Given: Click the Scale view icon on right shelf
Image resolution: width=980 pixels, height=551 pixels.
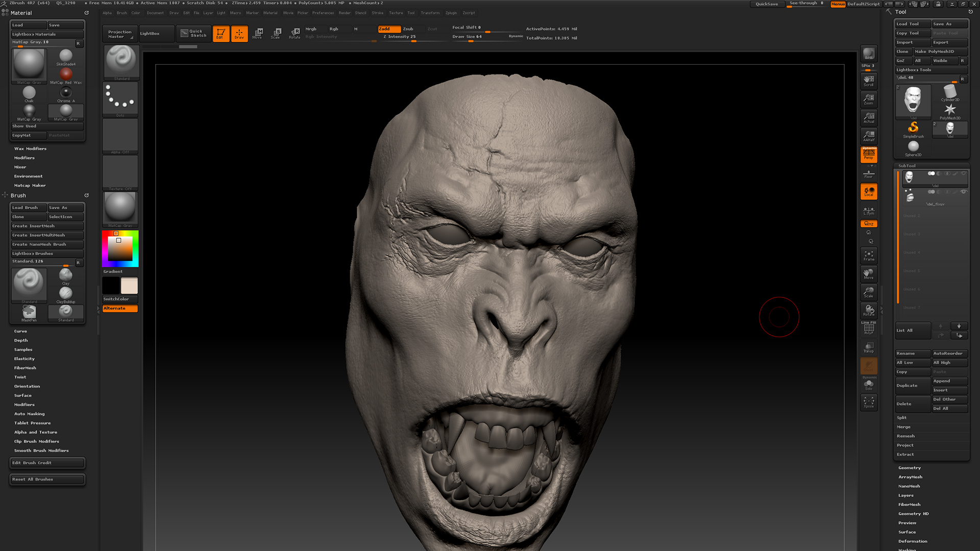Looking at the screenshot, I should (869, 292).
